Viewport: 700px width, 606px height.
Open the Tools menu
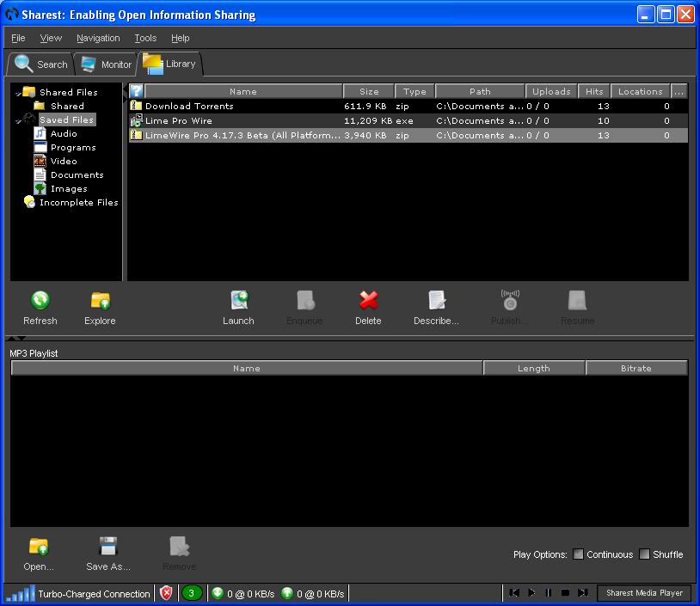pyautogui.click(x=145, y=38)
